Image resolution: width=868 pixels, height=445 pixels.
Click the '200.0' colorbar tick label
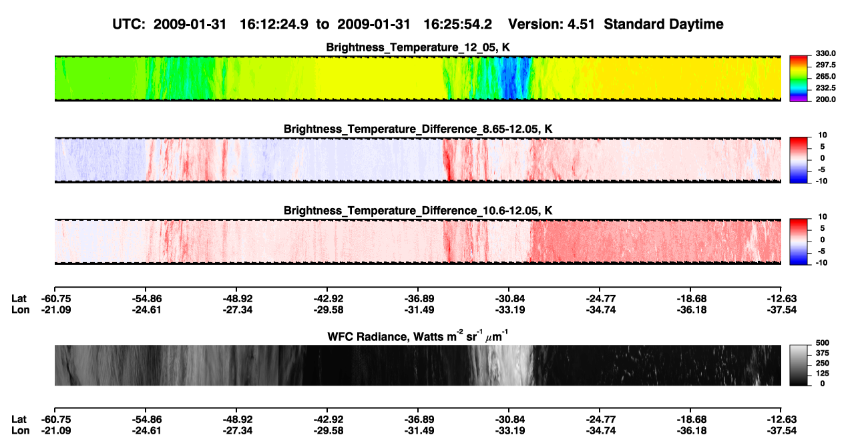pos(825,99)
